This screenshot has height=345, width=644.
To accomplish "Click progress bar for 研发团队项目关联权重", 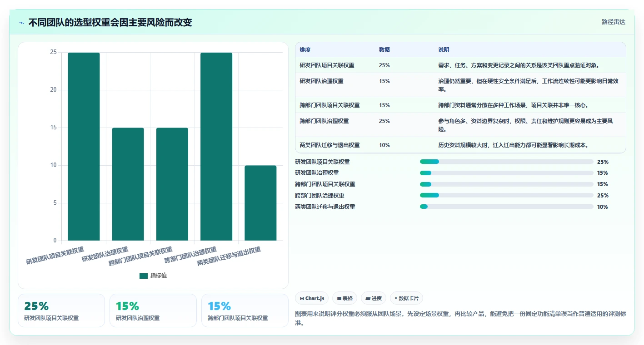I will [507, 162].
